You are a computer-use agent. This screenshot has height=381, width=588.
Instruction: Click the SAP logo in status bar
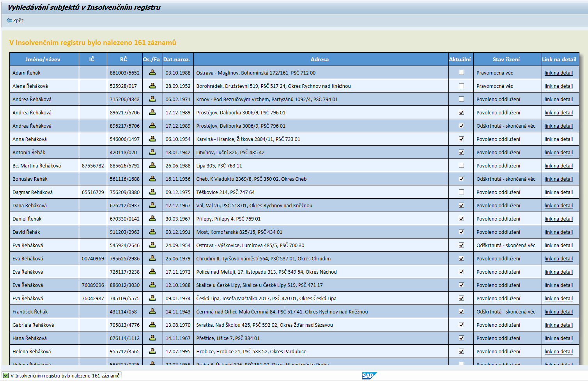pyautogui.click(x=368, y=376)
